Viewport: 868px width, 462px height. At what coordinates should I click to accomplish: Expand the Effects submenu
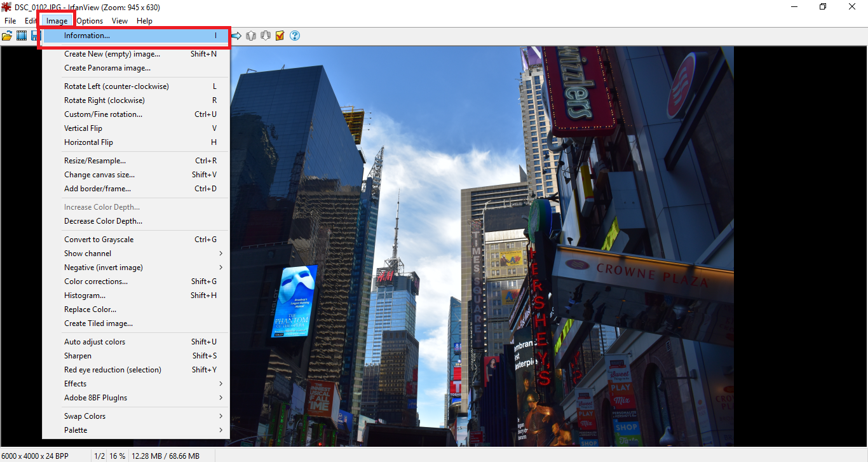pos(135,384)
